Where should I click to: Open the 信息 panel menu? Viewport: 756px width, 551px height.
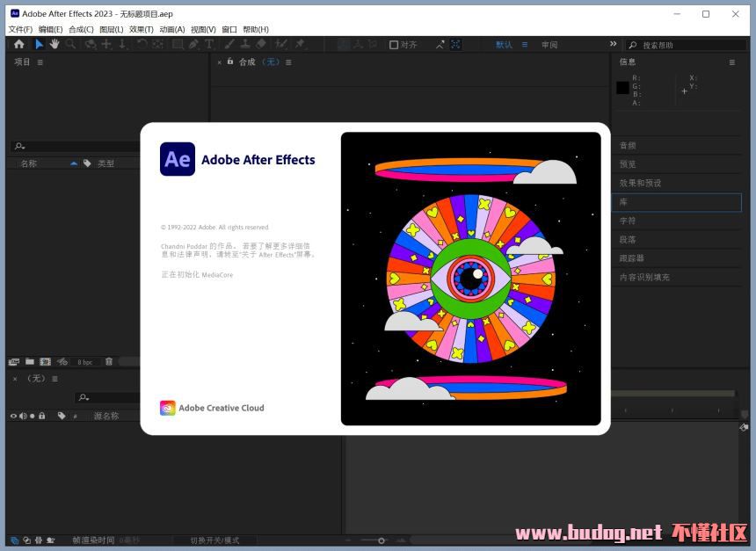click(732, 62)
